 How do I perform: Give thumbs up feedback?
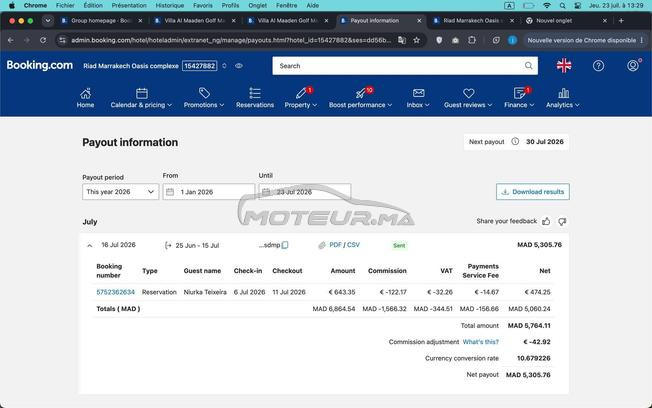pyautogui.click(x=546, y=222)
